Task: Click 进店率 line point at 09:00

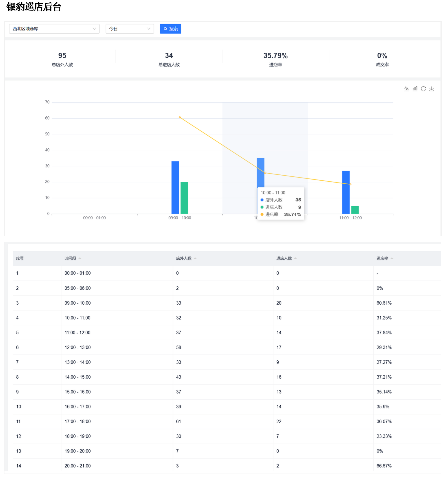Action: pyautogui.click(x=180, y=117)
